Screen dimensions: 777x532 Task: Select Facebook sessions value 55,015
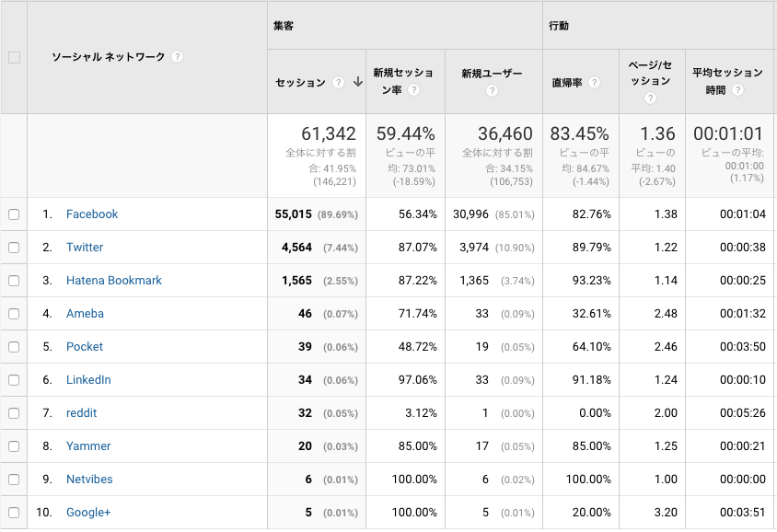point(294,214)
